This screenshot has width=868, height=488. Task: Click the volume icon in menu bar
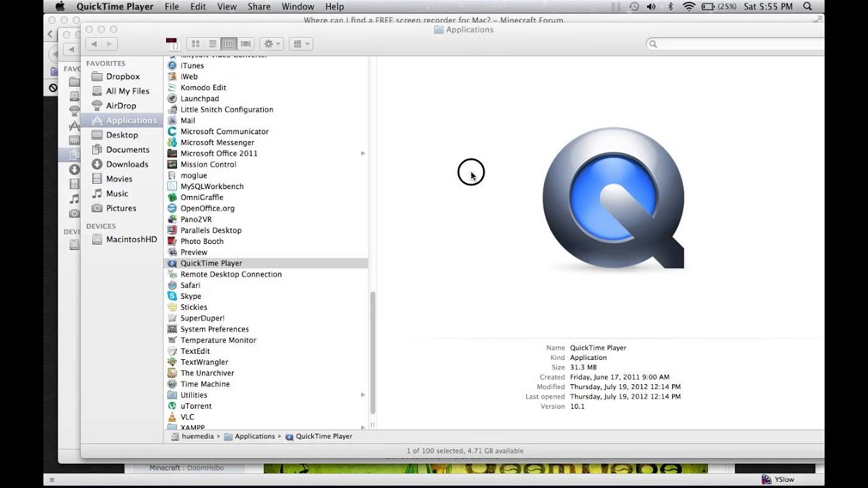coord(651,6)
